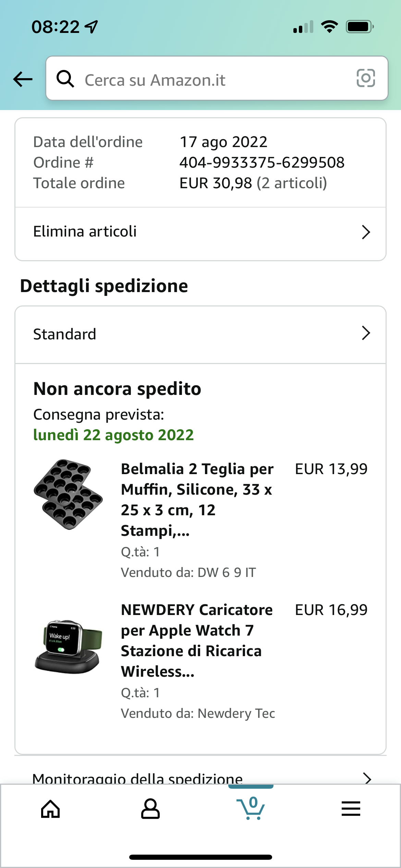Tap the back arrow icon

pyautogui.click(x=23, y=80)
